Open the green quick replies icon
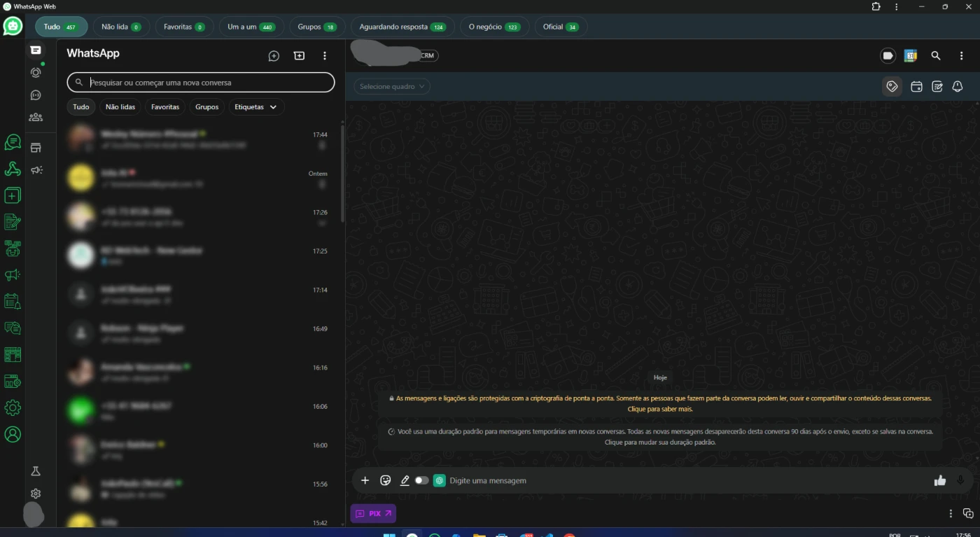 coord(13,328)
